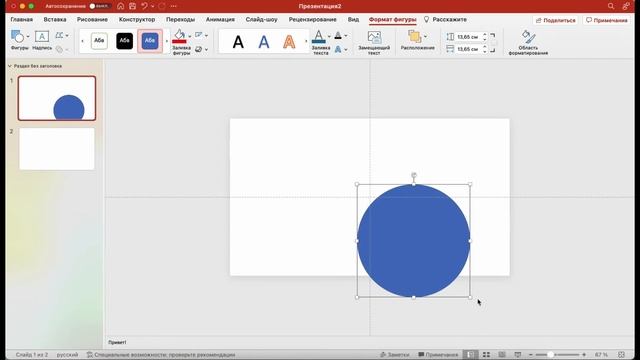The image size is (640, 360).
Task: Show previous shape styles arrow
Action: pyautogui.click(x=82, y=41)
